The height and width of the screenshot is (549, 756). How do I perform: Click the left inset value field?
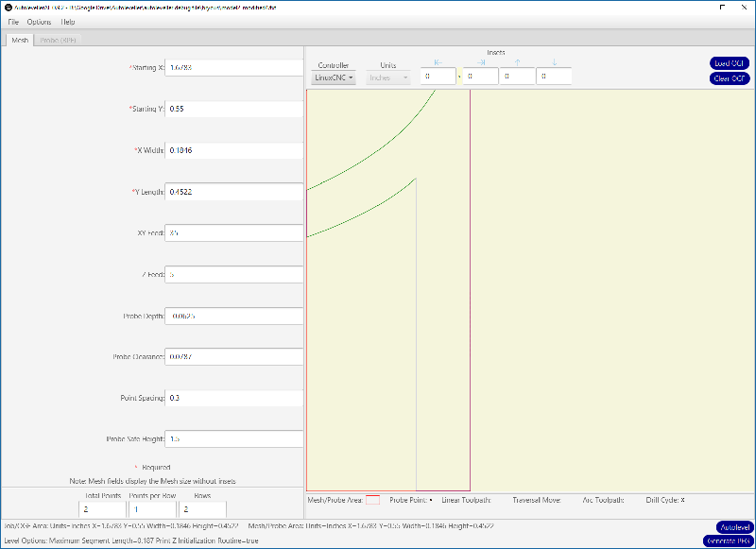438,77
